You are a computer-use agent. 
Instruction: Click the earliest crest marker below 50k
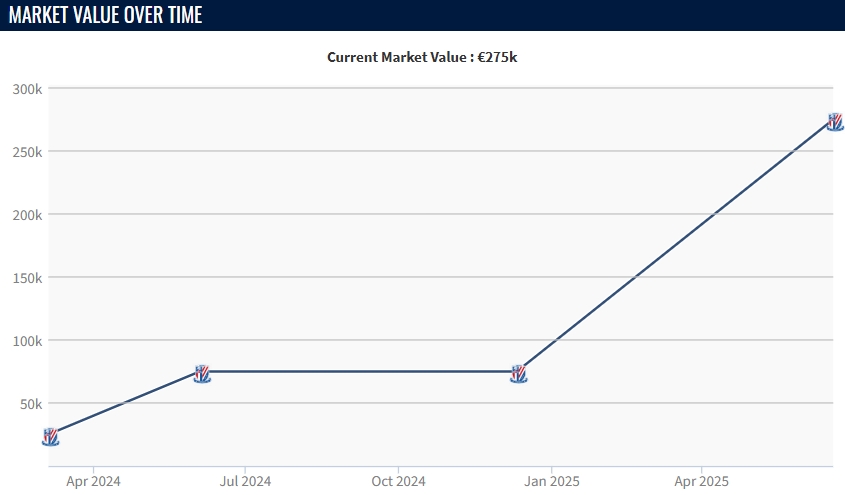pyautogui.click(x=50, y=437)
